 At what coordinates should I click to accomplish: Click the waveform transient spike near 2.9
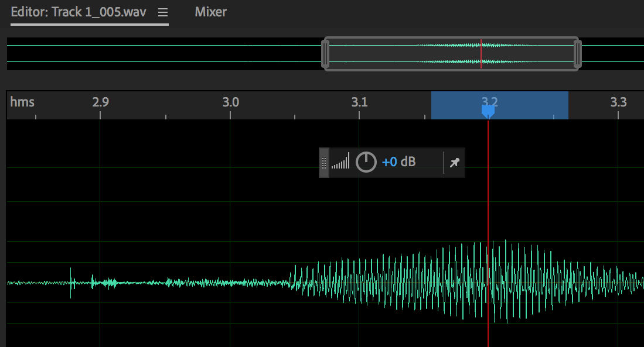(x=71, y=283)
